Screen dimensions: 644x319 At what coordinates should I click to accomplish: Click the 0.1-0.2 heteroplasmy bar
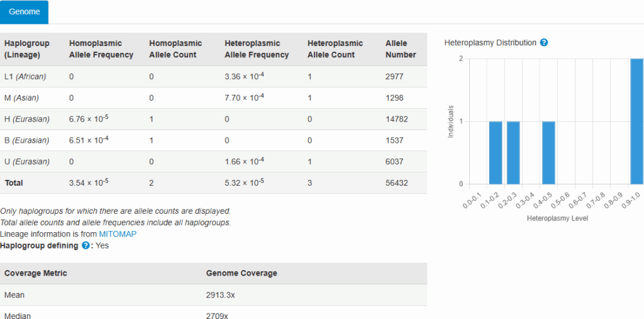(496, 152)
